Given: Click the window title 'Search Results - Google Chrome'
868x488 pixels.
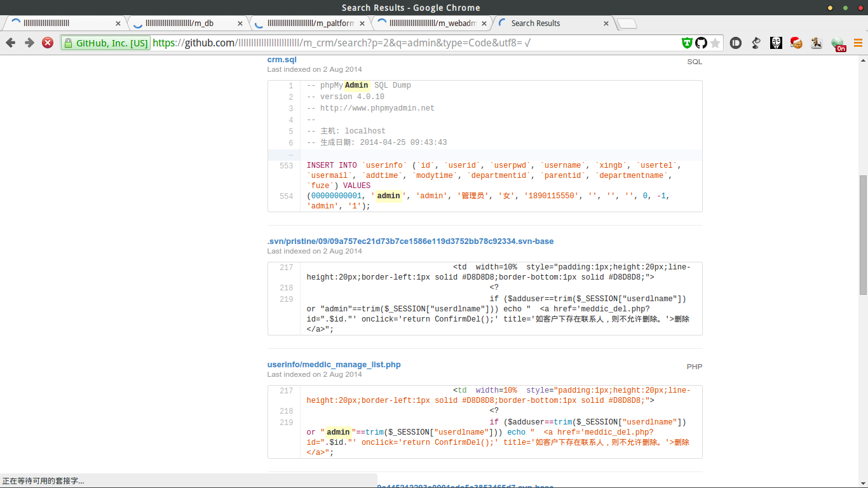Looking at the screenshot, I should (x=410, y=8).
